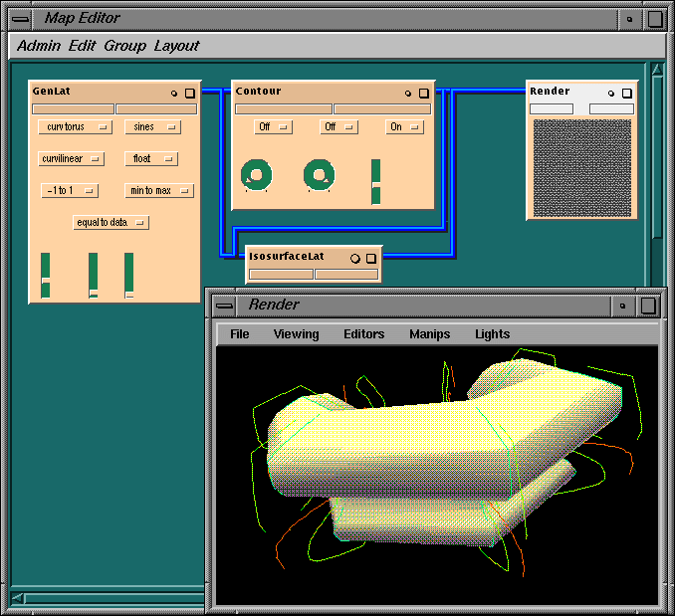Click the leftmost vertical slider in GenLat
This screenshot has height=616, width=675.
[45, 275]
